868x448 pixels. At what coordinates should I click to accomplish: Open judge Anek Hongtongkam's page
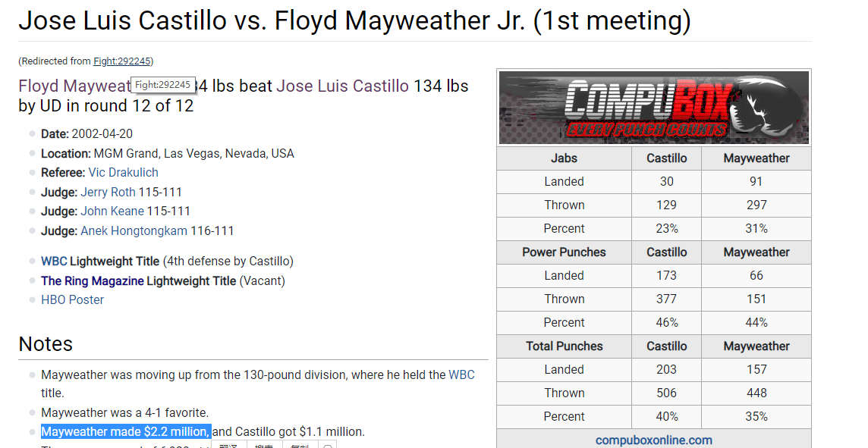point(134,230)
